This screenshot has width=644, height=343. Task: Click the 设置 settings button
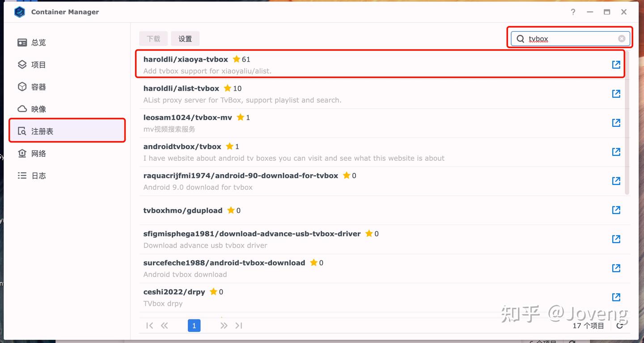point(185,39)
